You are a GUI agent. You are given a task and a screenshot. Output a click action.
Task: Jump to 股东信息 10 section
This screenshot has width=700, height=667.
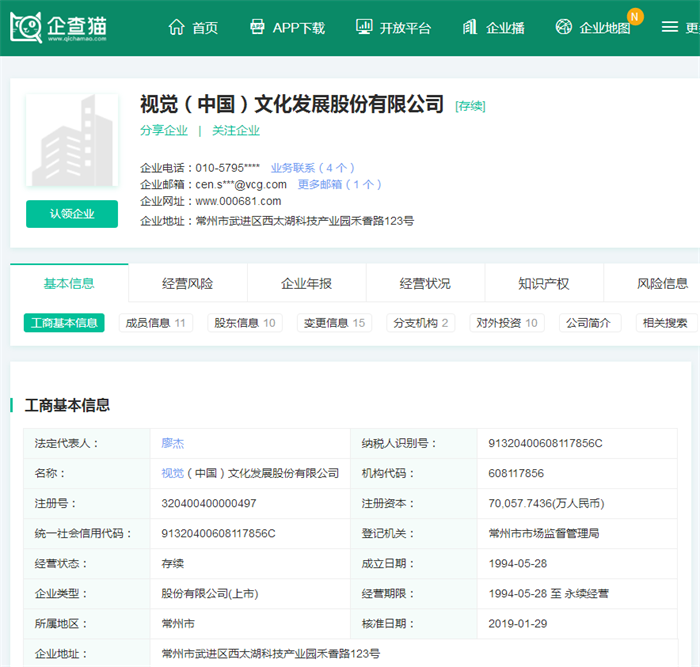pos(245,323)
